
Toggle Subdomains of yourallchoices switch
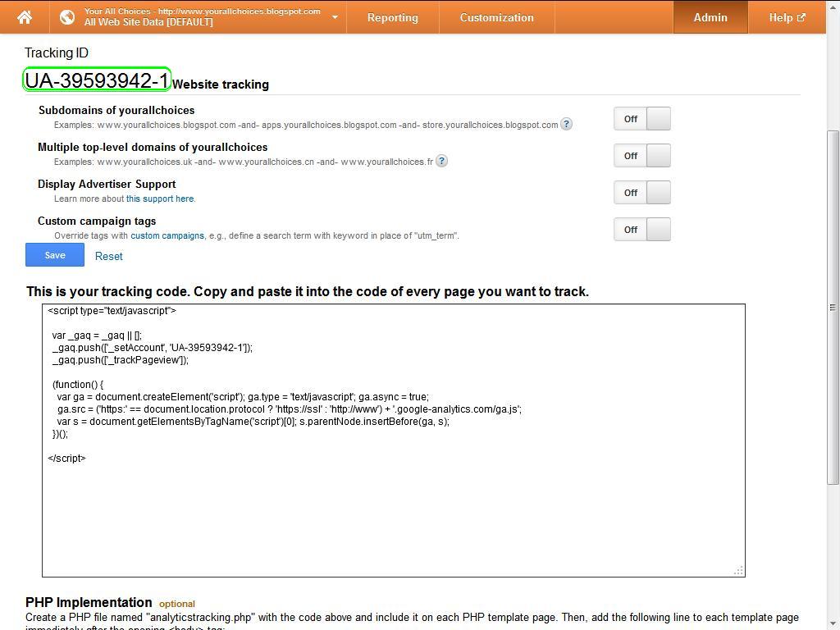click(x=641, y=118)
